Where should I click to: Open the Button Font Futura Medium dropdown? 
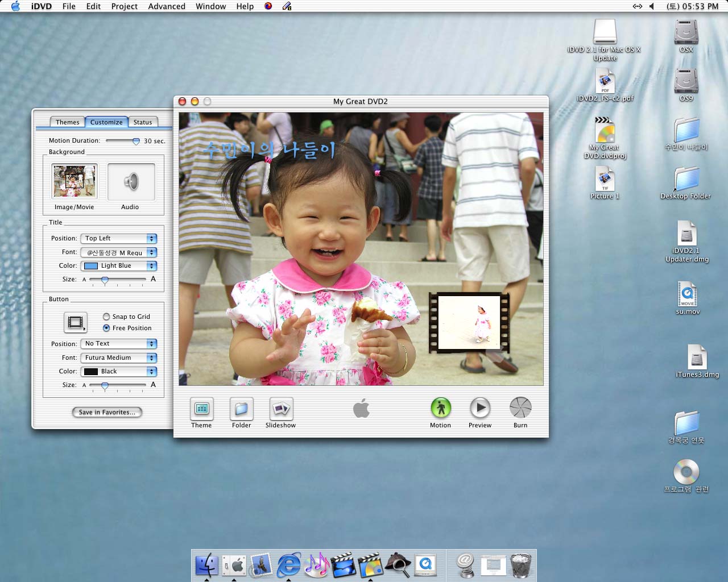[118, 358]
